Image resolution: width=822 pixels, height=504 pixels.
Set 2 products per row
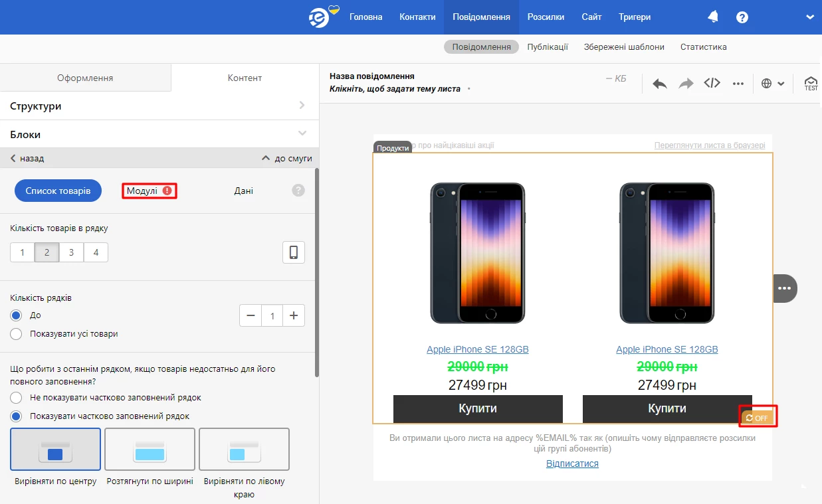point(47,252)
